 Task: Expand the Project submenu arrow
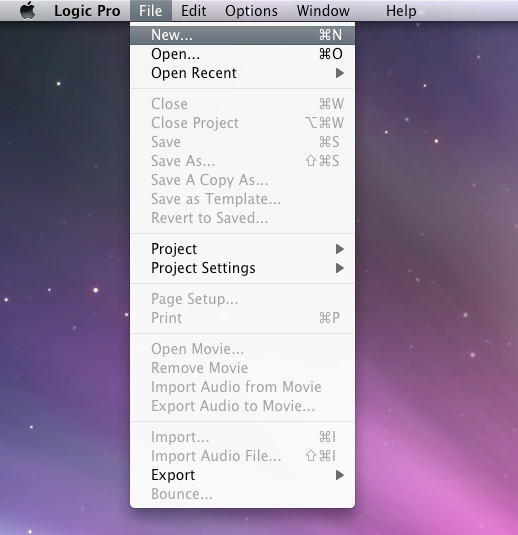tap(340, 249)
